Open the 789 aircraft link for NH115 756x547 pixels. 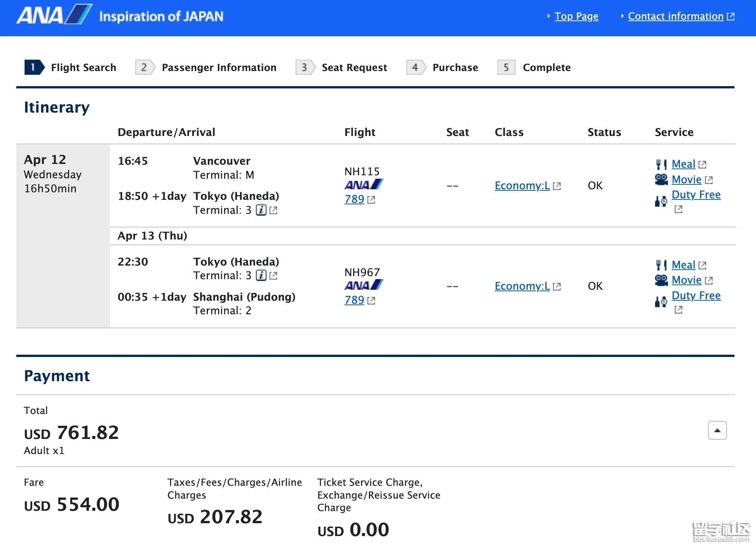tap(354, 199)
